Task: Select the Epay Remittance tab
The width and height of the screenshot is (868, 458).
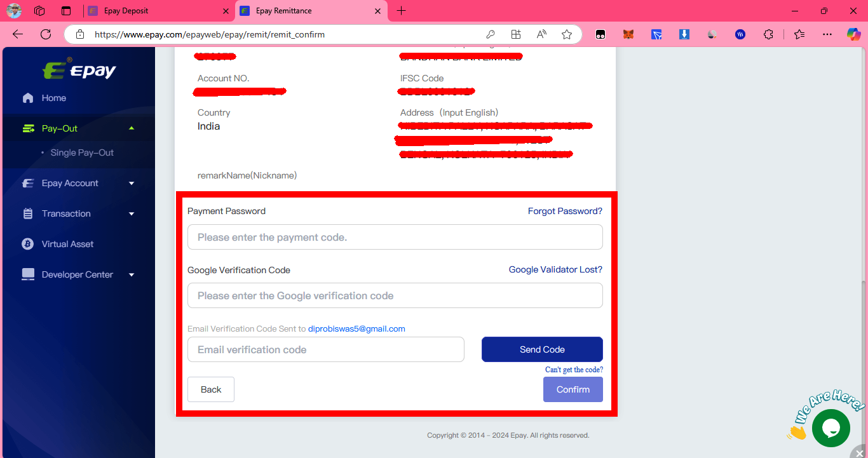Action: tap(310, 11)
